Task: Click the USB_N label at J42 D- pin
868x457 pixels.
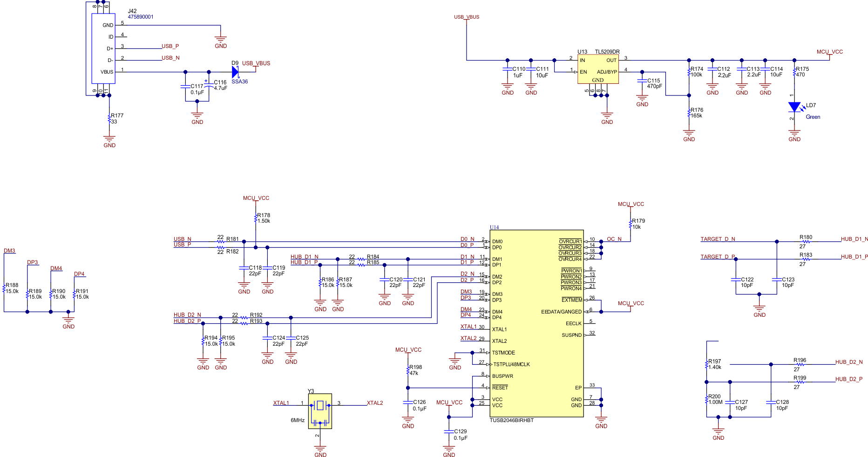Action: pos(170,58)
